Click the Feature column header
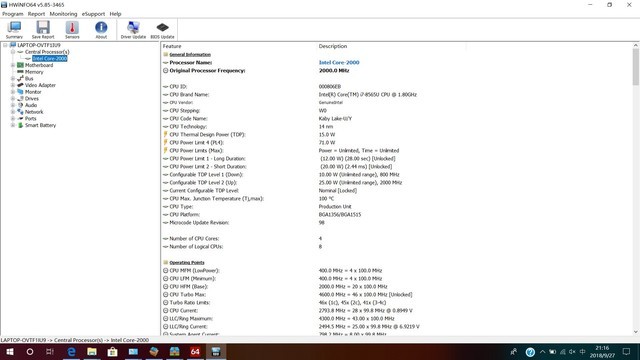Viewport: 640px width, 360px height. click(x=172, y=46)
